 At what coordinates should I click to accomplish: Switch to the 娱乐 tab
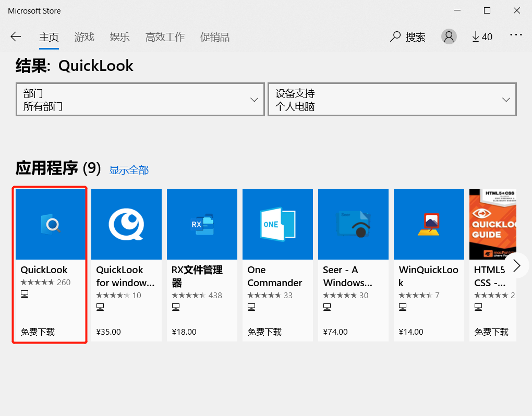pos(119,37)
